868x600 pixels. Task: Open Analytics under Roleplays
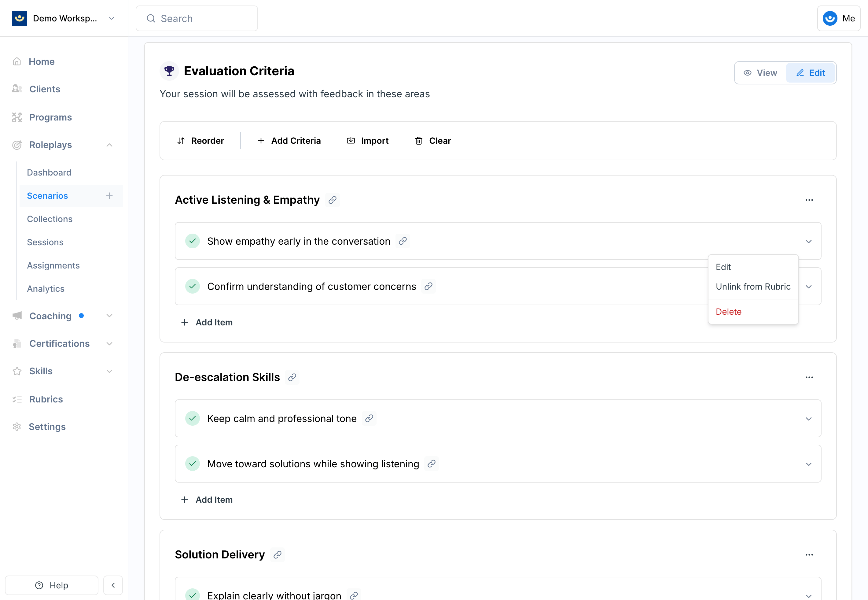coord(46,289)
